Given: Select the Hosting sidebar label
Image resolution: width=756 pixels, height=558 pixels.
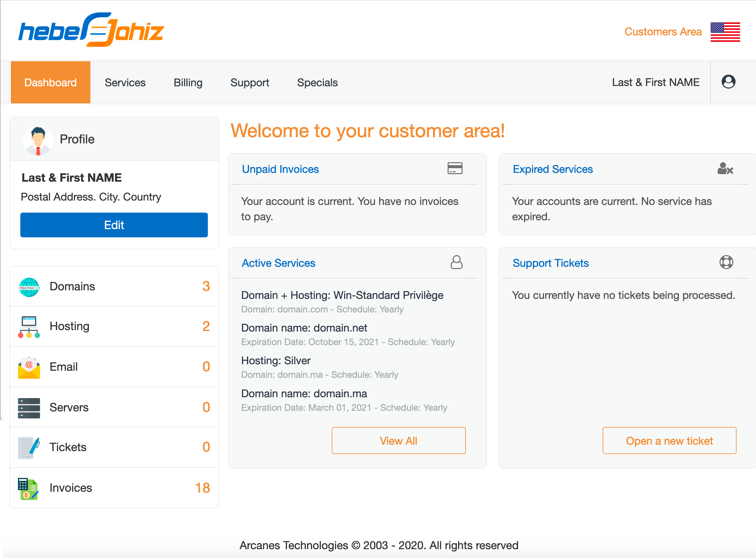Looking at the screenshot, I should pyautogui.click(x=69, y=326).
